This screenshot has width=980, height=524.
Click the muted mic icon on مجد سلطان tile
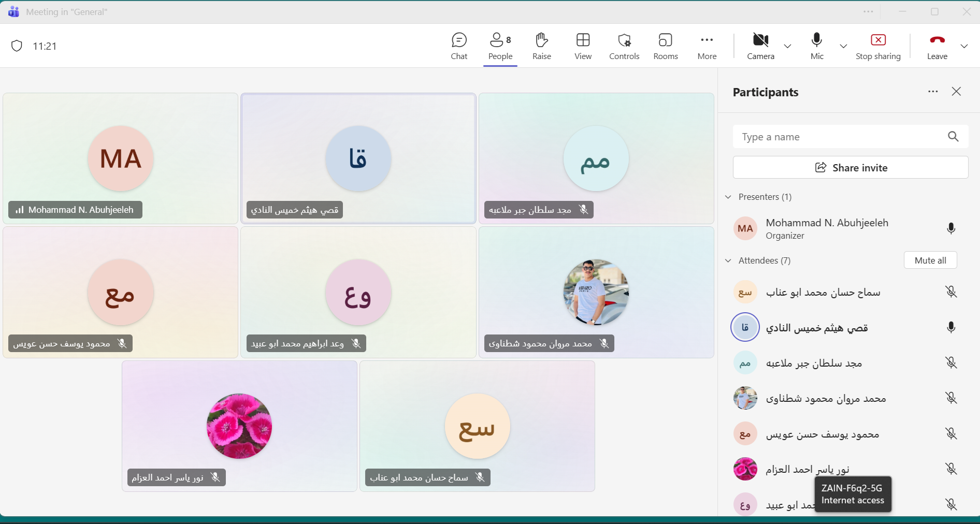click(584, 210)
